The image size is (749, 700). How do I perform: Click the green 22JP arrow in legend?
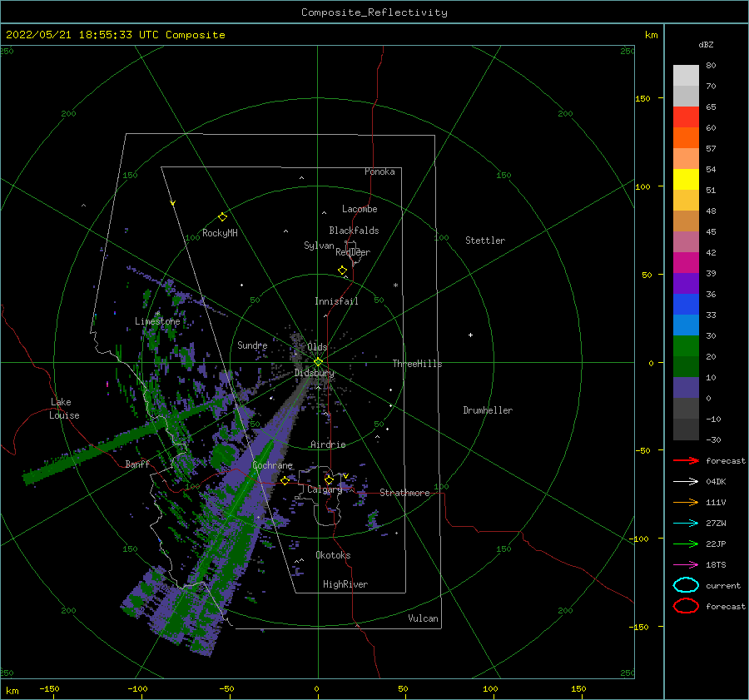[686, 544]
